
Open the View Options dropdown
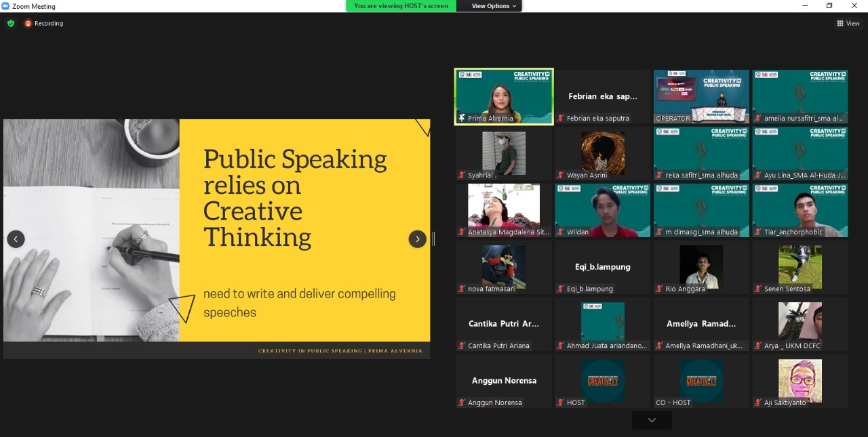pyautogui.click(x=494, y=6)
